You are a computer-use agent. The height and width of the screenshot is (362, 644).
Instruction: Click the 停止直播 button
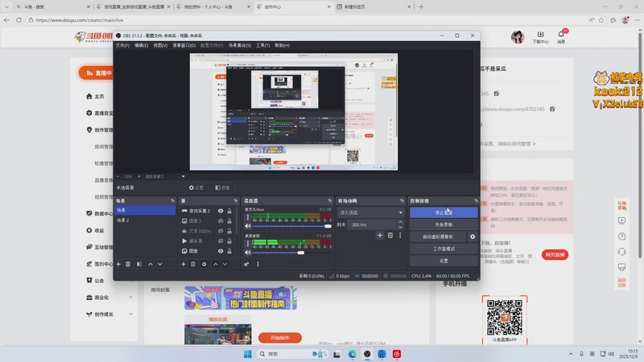444,212
